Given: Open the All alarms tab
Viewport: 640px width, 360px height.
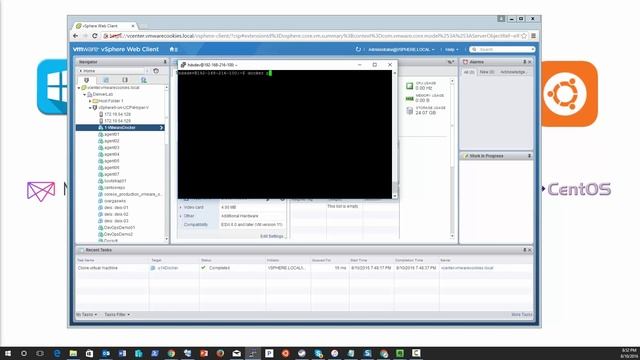Looking at the screenshot, I should [469, 72].
